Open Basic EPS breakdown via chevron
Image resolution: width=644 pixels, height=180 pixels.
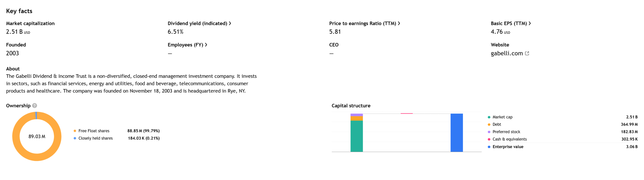(x=530, y=23)
